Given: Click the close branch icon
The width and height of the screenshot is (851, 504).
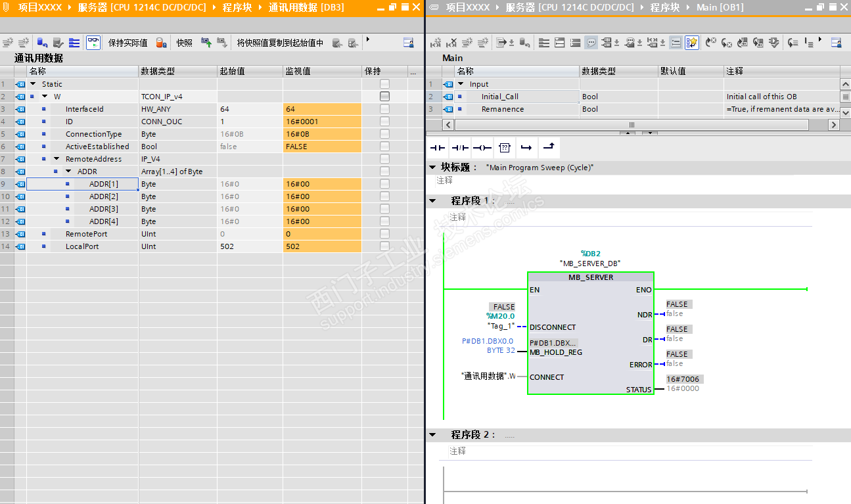Looking at the screenshot, I should click(x=548, y=147).
